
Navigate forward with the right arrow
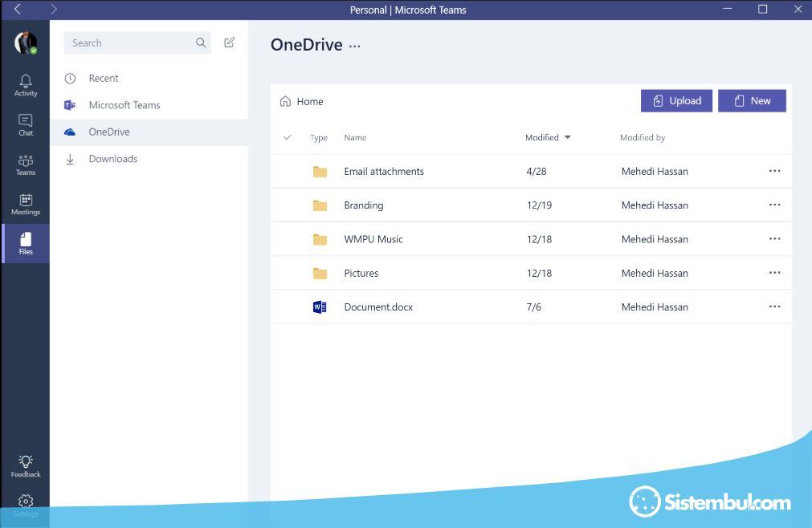point(53,10)
